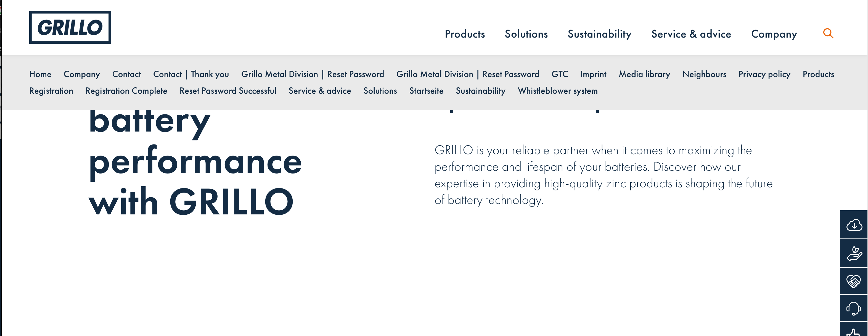Open the Sustainability link in the gray bar
Screen dimensions: 868x336
[480, 91]
